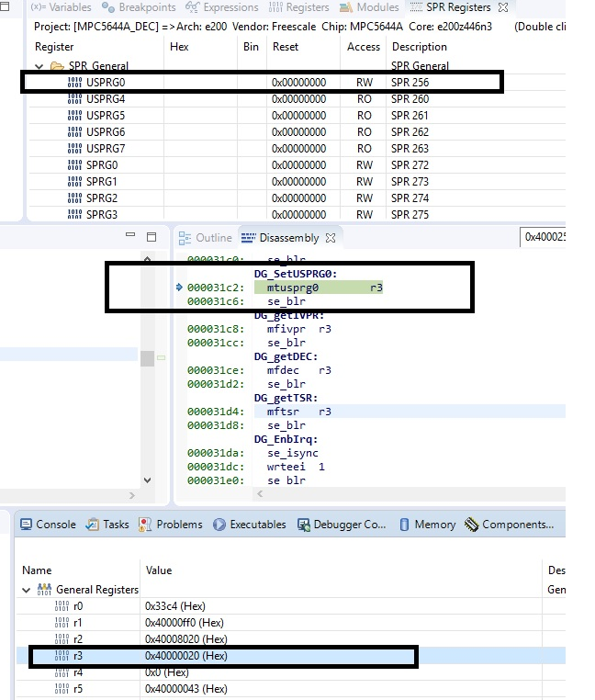Click the Value column header
The height and width of the screenshot is (700, 595).
tap(159, 570)
